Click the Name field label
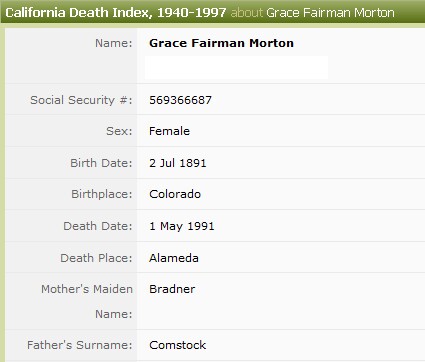The width and height of the screenshot is (425, 362). [114, 43]
